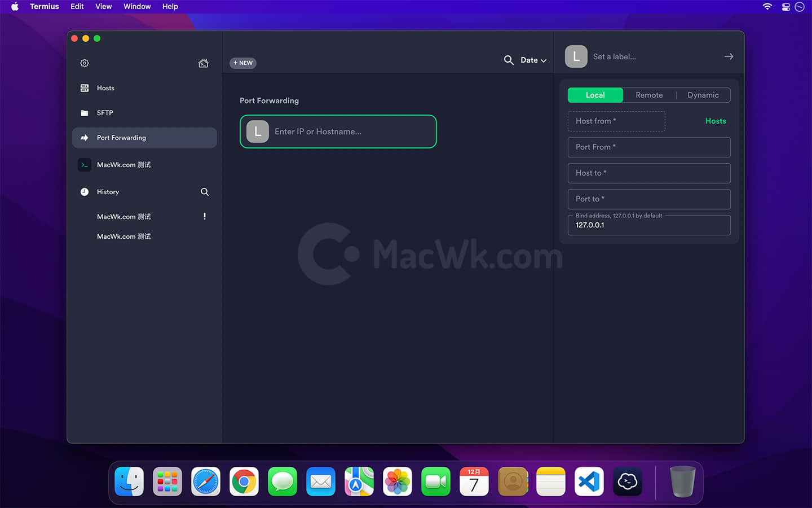Open Calendar from the Dock

[x=474, y=481]
